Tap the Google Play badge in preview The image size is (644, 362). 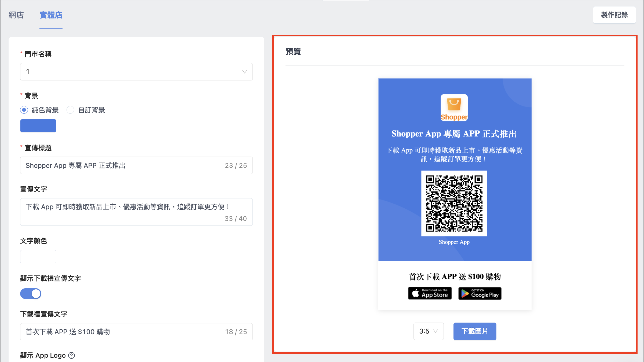click(480, 293)
